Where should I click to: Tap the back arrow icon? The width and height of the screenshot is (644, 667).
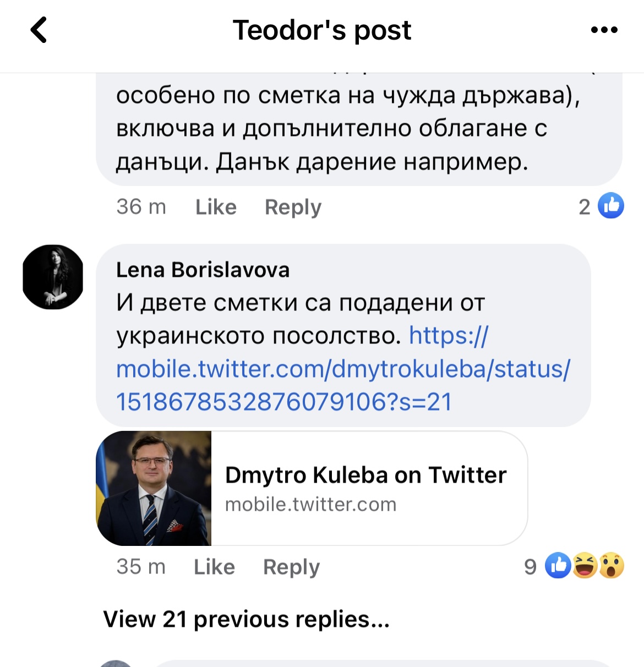tap(39, 30)
